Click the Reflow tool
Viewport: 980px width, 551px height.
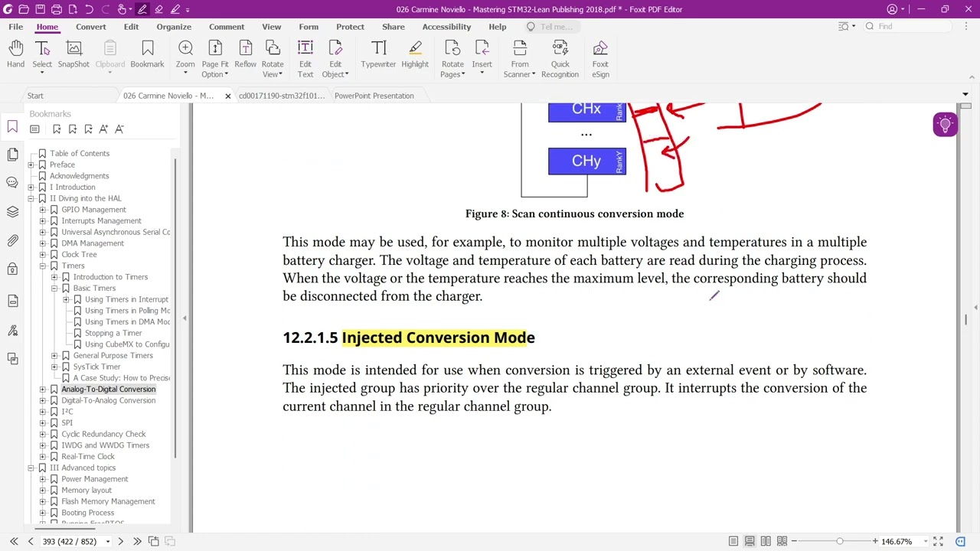click(245, 55)
